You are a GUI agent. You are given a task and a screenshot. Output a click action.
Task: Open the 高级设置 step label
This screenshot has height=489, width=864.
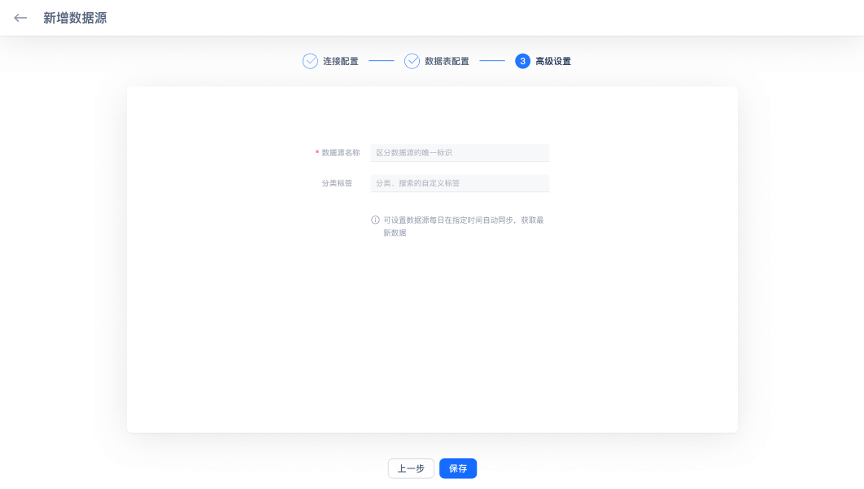pos(553,61)
